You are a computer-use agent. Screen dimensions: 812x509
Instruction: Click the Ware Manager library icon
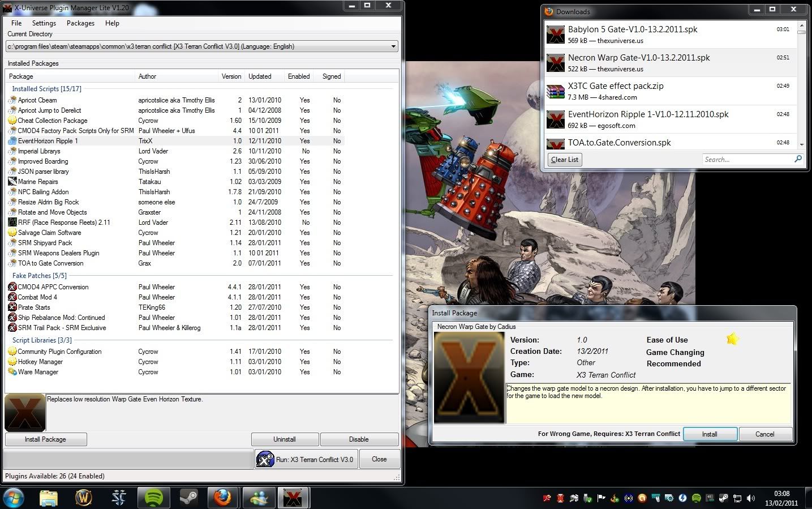[x=12, y=372]
